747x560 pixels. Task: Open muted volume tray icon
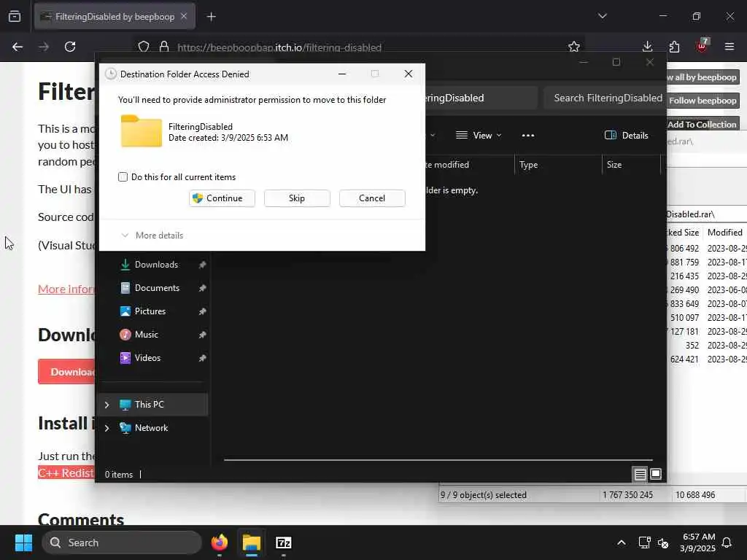point(662,542)
